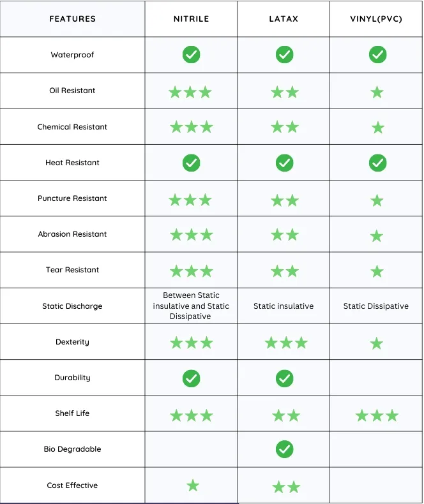Viewport: 424px width, 504px height.
Task: Click the Latax Dexterity three-star rating
Action: coord(286,343)
